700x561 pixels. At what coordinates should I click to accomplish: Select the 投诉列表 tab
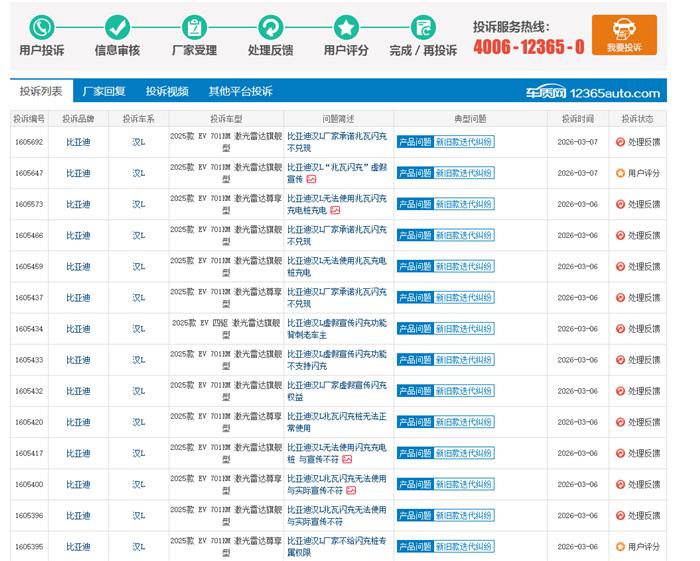tap(41, 91)
